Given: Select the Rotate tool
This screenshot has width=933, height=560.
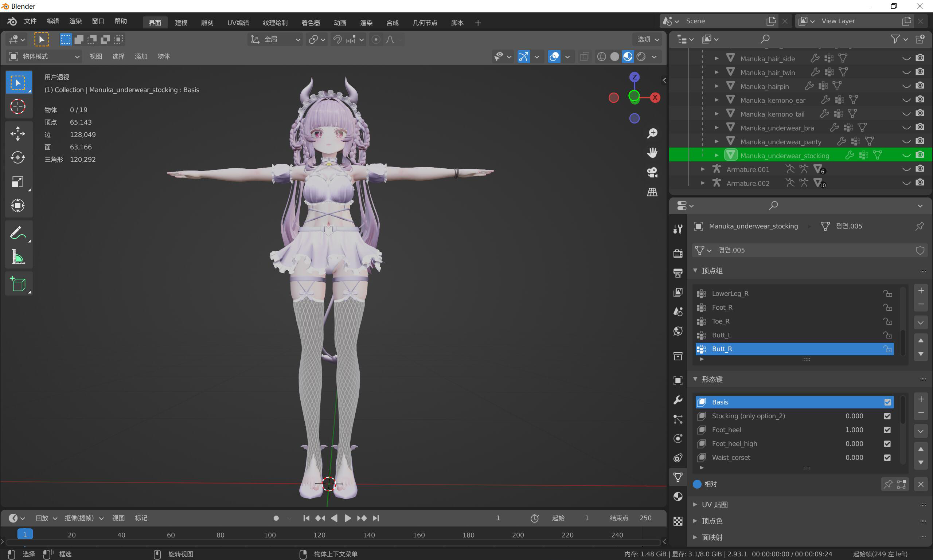Looking at the screenshot, I should (18, 158).
